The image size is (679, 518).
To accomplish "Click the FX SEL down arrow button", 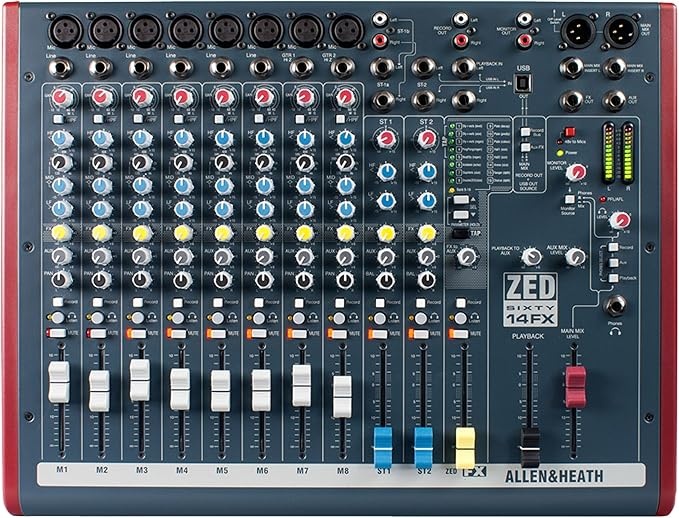I will click(461, 214).
